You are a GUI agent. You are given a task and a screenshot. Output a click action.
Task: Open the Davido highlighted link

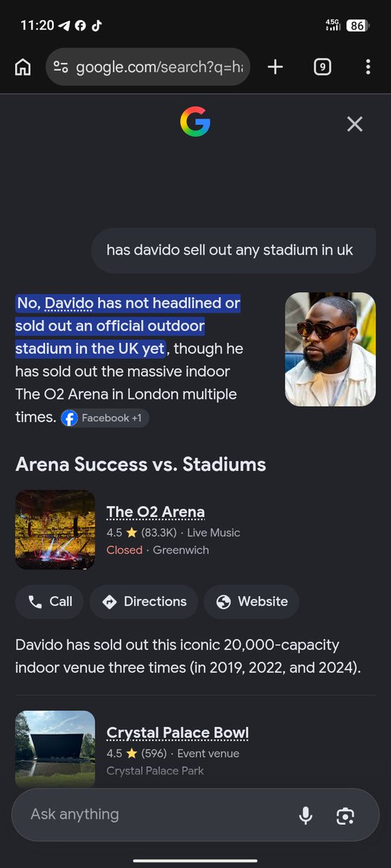[69, 303]
